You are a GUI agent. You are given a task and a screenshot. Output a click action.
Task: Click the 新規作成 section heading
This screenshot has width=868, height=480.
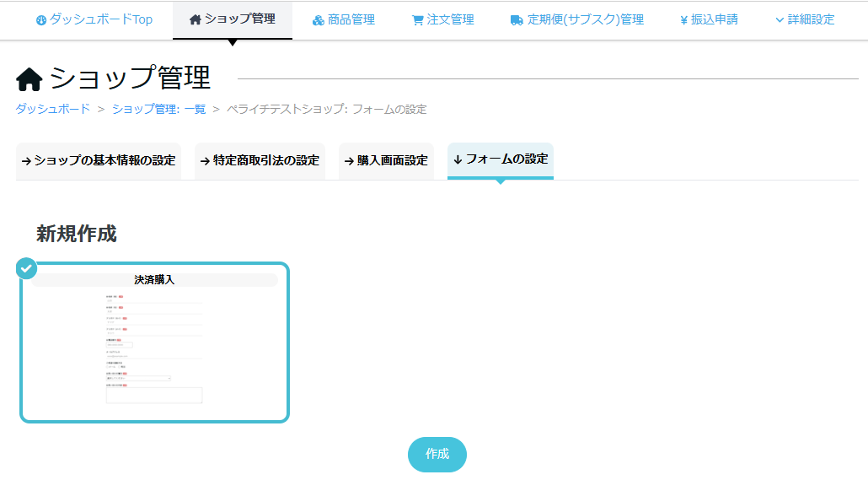tap(77, 234)
